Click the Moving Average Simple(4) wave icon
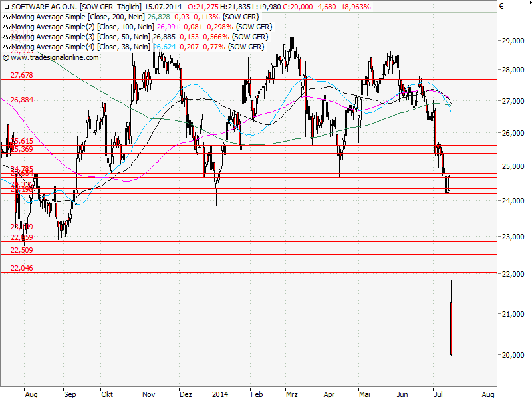The height and width of the screenshot is (399, 532). tap(7, 47)
